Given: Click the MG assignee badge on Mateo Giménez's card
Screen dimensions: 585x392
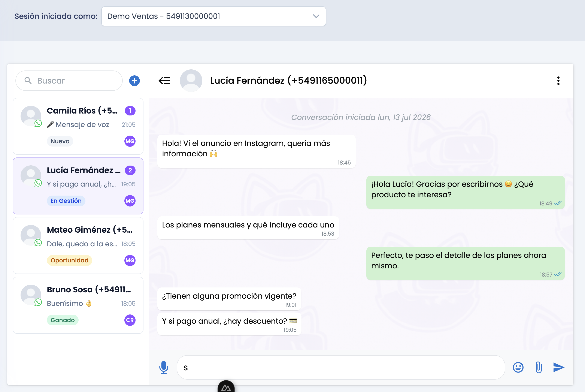Looking at the screenshot, I should coord(130,260).
